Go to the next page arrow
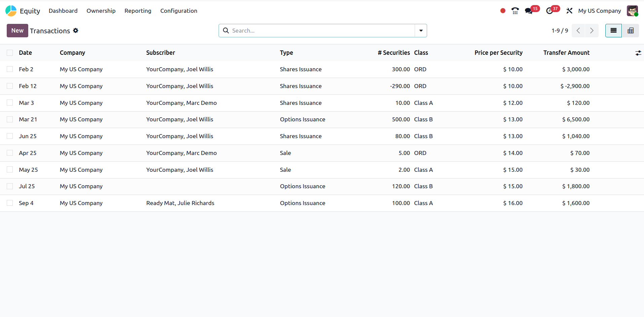This screenshot has height=317, width=644. [592, 31]
